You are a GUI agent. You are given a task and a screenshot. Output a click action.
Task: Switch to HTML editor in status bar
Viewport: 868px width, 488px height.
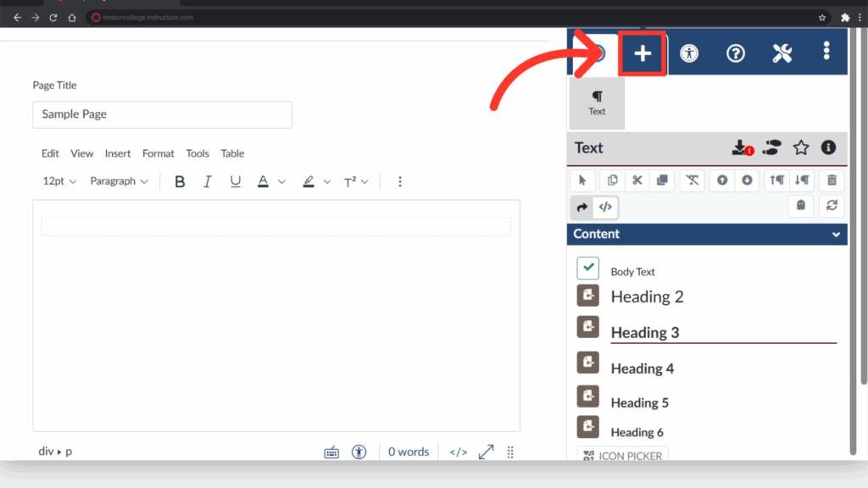click(459, 452)
